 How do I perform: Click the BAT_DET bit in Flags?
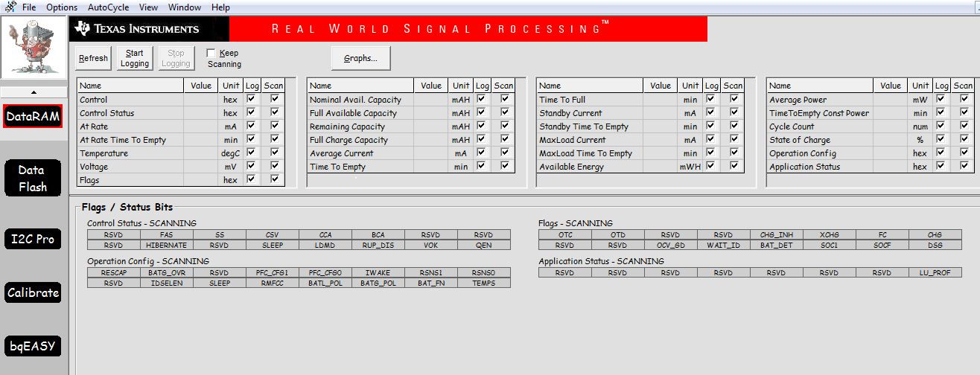click(x=777, y=245)
